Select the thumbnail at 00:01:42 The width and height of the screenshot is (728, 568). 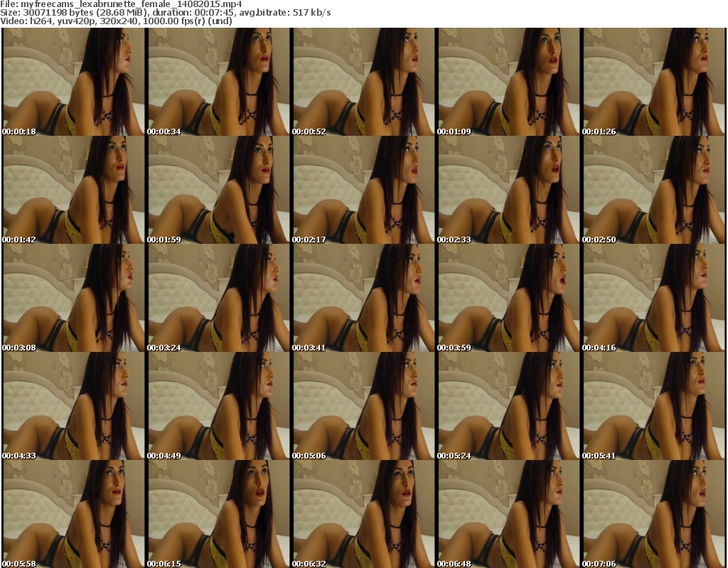(x=73, y=190)
